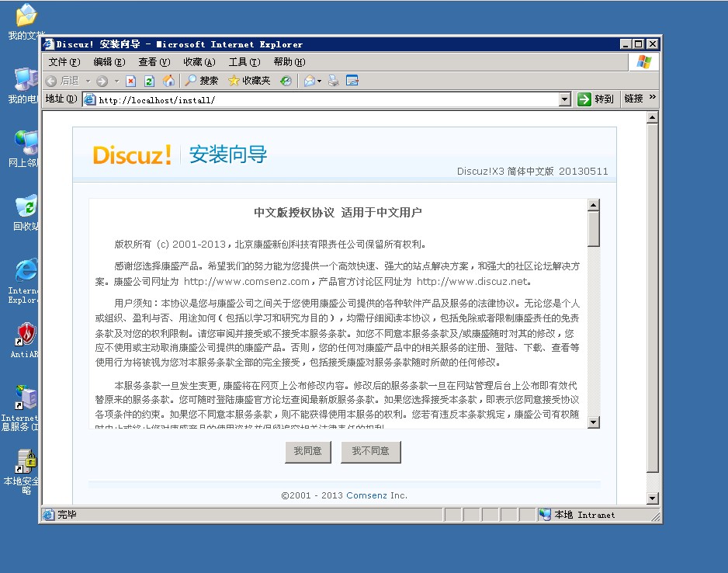Click the IE Back arrow button
The width and height of the screenshot is (728, 573).
coord(63,81)
